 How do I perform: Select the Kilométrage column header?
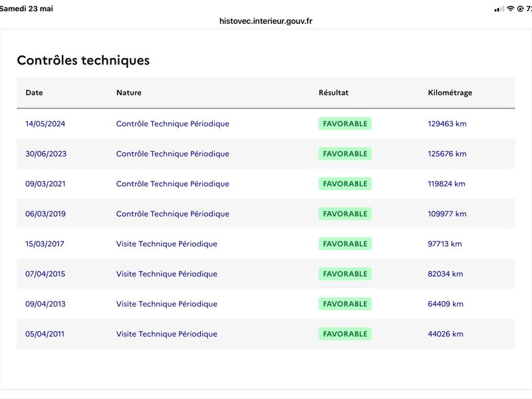450,93
